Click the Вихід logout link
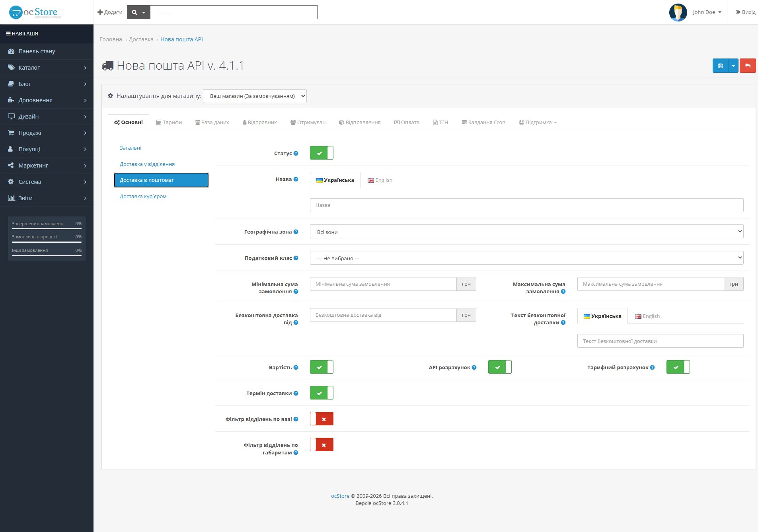The image size is (758, 532). pyautogui.click(x=745, y=12)
